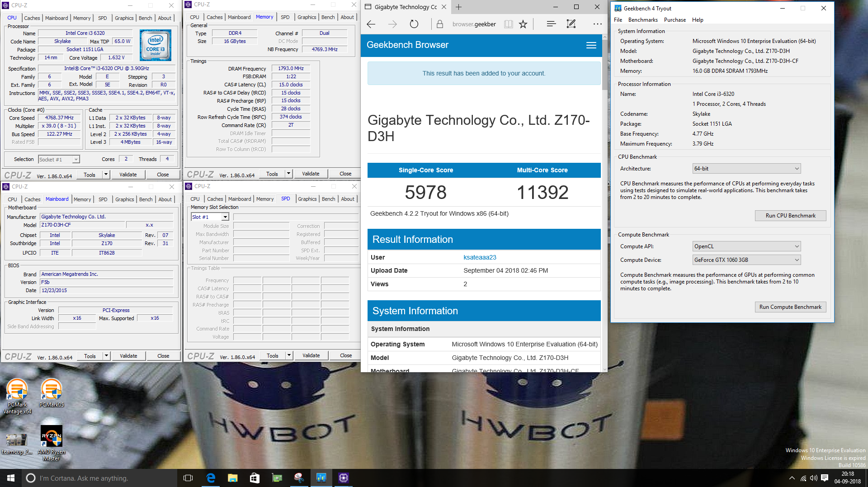
Task: Open Architecture 64-bit dropdown
Action: (746, 169)
